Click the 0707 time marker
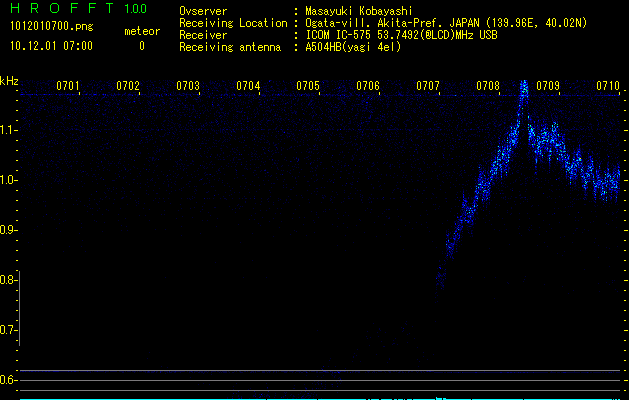 (428, 86)
